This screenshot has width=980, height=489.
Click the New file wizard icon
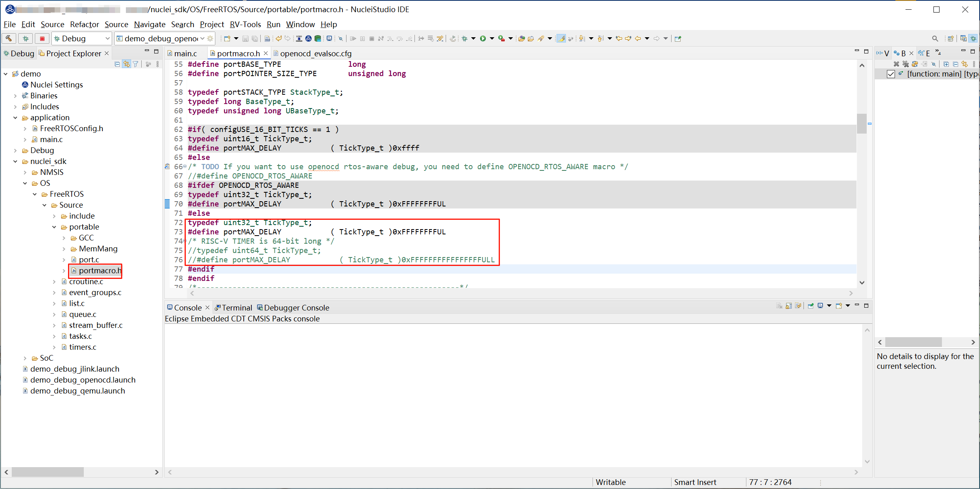(227, 38)
